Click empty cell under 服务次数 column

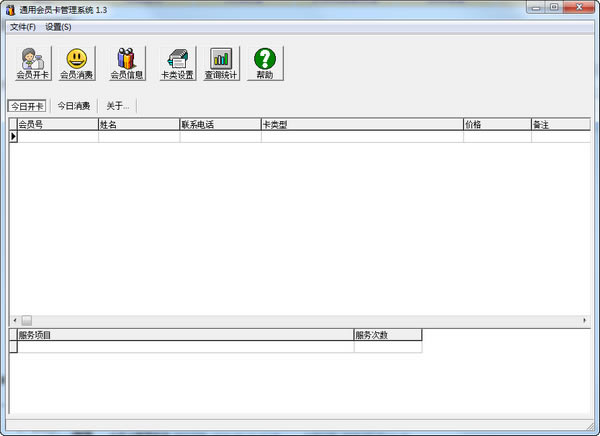[388, 347]
